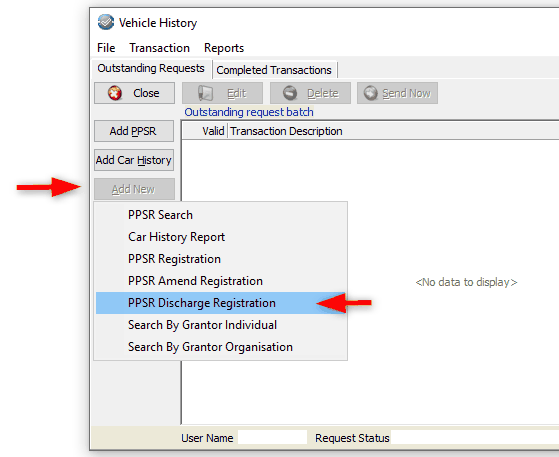Click the Add Car History button
Viewport: 559px width, 457px height.
coord(134,160)
